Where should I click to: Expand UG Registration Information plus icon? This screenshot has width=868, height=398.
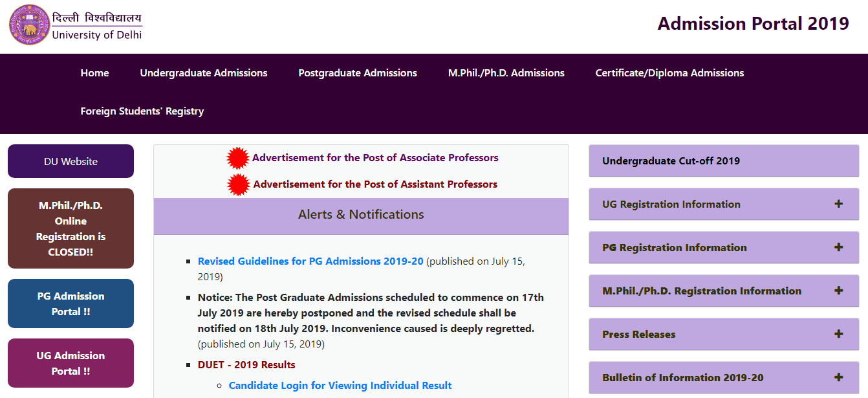click(838, 204)
